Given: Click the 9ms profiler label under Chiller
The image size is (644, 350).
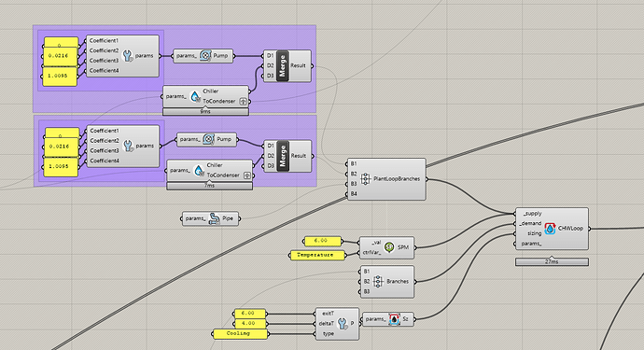Looking at the screenshot, I should pos(205,112).
